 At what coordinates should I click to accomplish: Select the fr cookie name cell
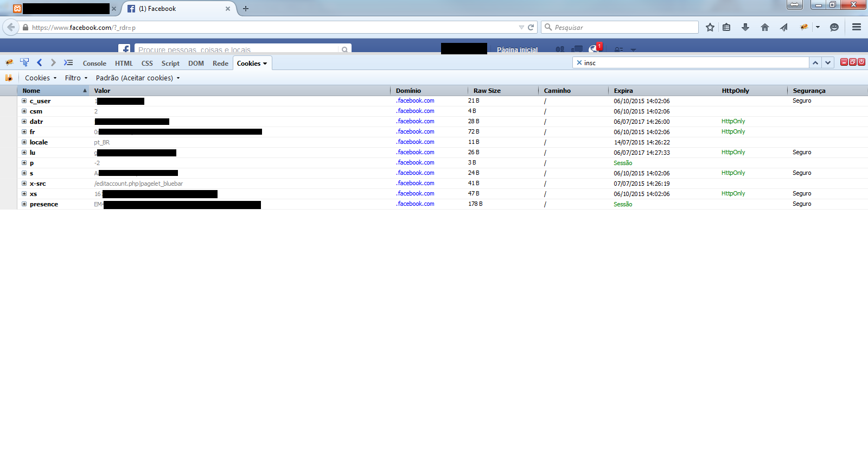pos(33,132)
